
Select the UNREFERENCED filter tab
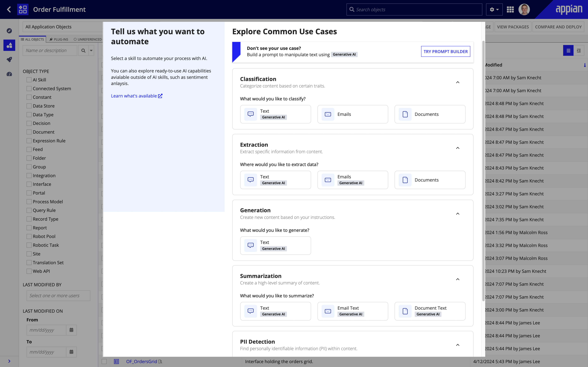click(x=88, y=39)
